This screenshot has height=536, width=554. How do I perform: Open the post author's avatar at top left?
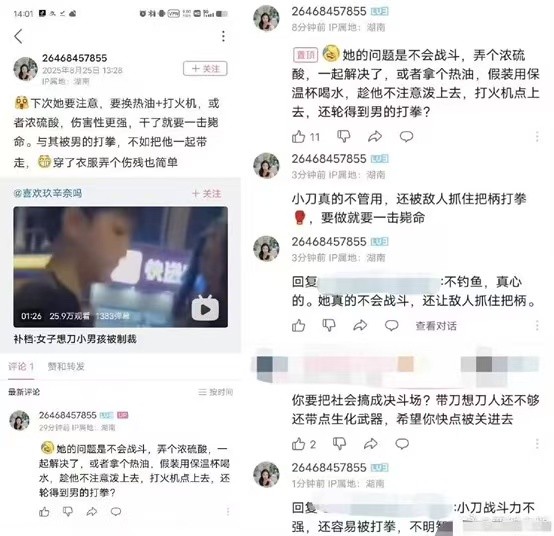point(25,69)
